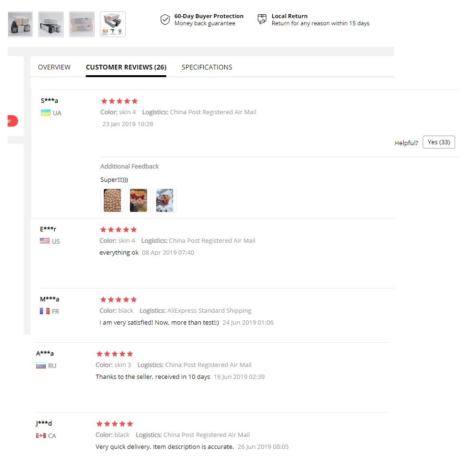View the first feedback photo under Super!!!)))
Image resolution: width=476 pixels, height=476 pixels.
(x=112, y=200)
